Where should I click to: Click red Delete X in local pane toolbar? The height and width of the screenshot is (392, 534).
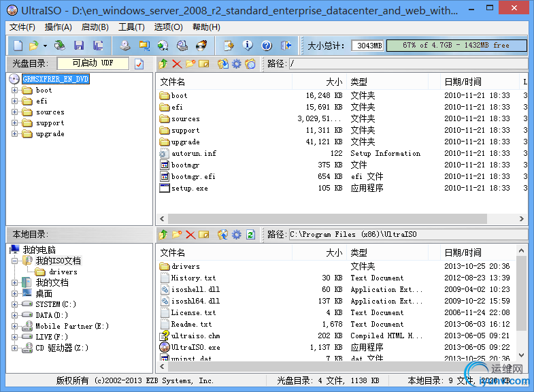pyautogui.click(x=190, y=235)
